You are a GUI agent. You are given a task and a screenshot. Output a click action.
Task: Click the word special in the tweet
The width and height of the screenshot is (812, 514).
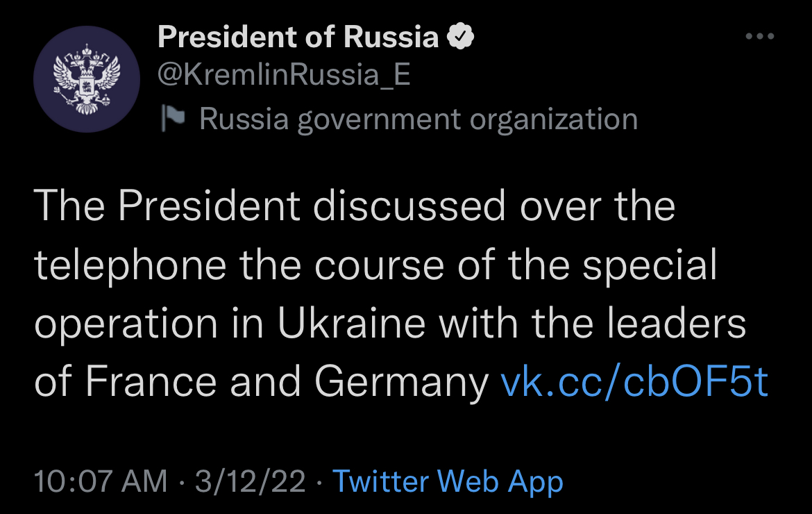click(x=650, y=266)
